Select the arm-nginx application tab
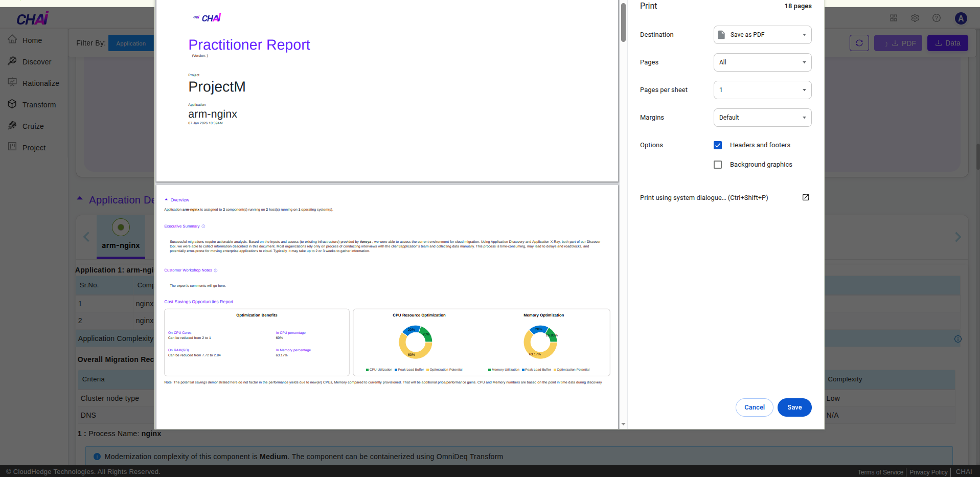The image size is (980, 477). [121, 237]
